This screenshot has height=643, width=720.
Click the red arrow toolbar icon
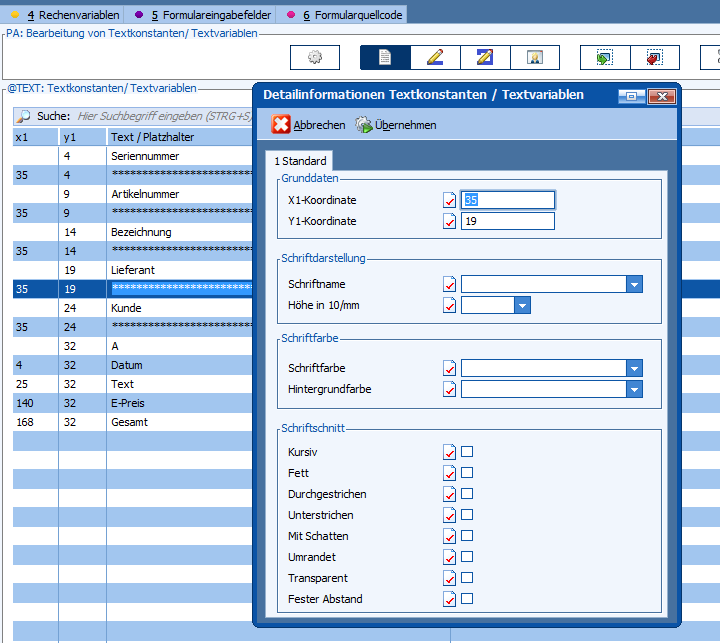click(654, 58)
